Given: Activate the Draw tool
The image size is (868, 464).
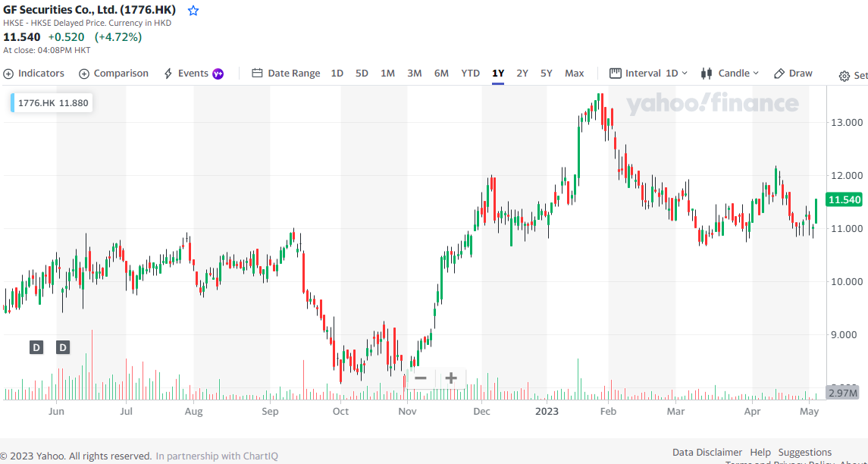Looking at the screenshot, I should coord(793,73).
